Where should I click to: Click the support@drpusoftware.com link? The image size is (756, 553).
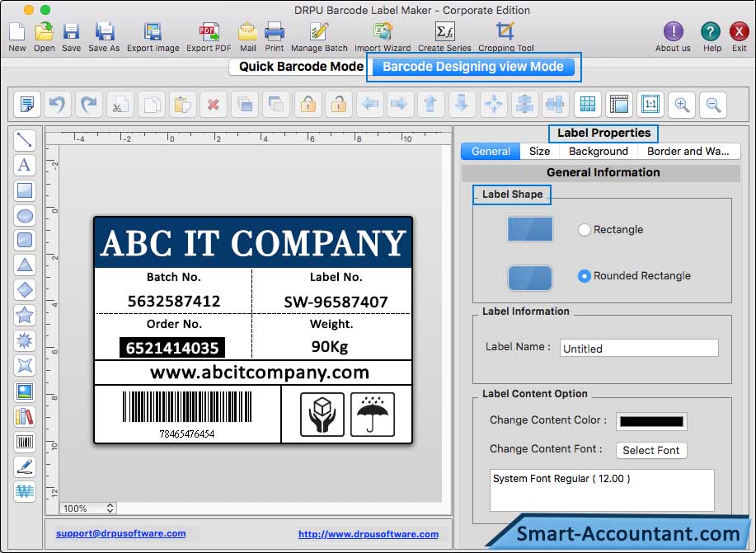click(x=121, y=534)
